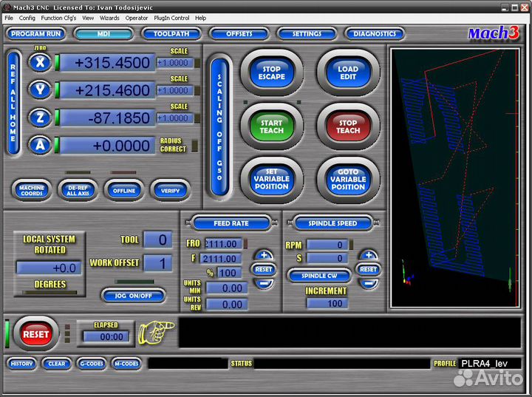Open the DIAGNOSTICS screen tab

coord(375,33)
